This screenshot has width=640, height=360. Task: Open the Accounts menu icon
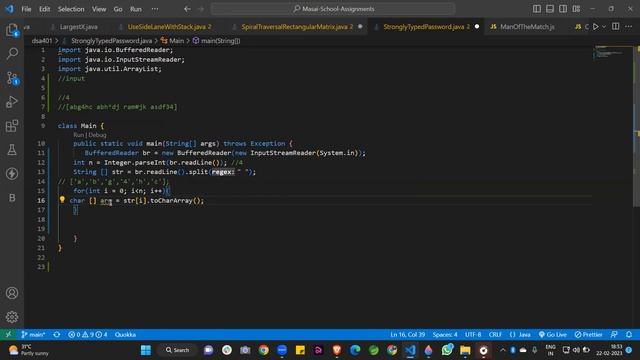click(x=12, y=293)
